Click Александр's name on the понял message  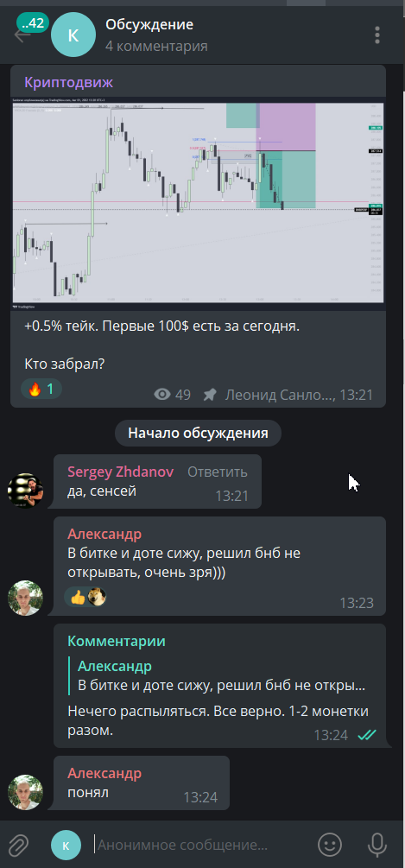click(104, 773)
